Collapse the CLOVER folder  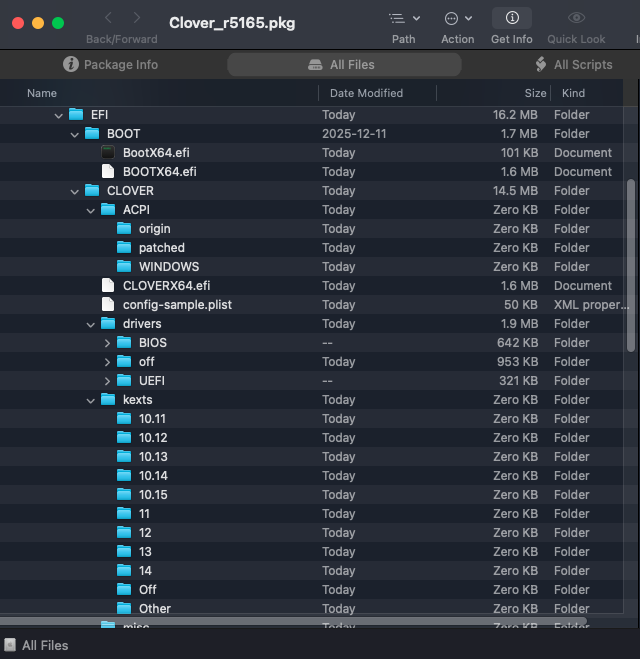pyautogui.click(x=74, y=192)
